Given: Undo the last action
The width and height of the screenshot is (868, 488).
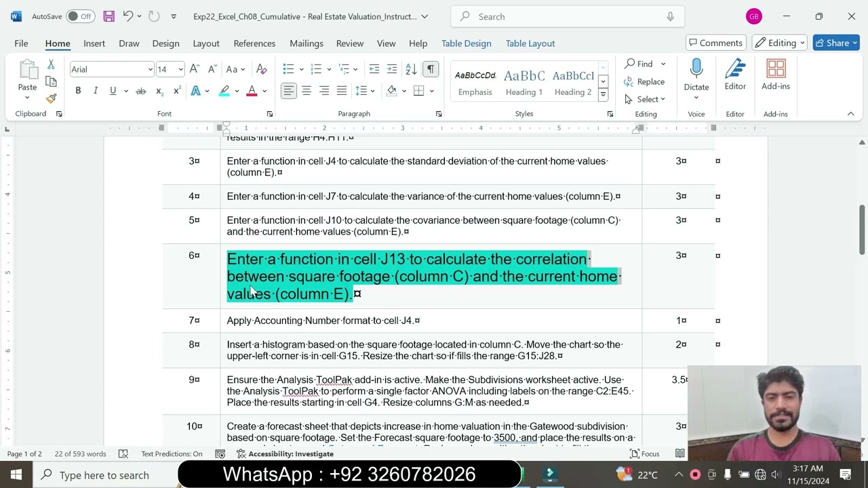Looking at the screenshot, I should pos(127,16).
